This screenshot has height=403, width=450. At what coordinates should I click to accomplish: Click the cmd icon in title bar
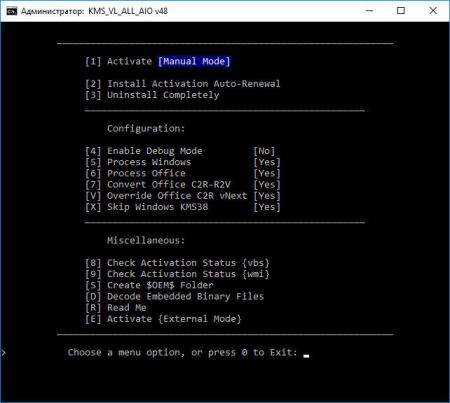point(11,11)
